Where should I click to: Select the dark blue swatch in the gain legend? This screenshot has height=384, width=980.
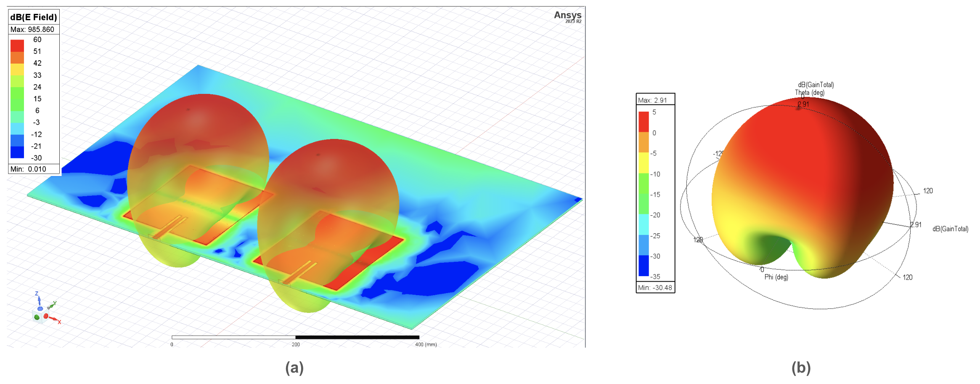644,266
